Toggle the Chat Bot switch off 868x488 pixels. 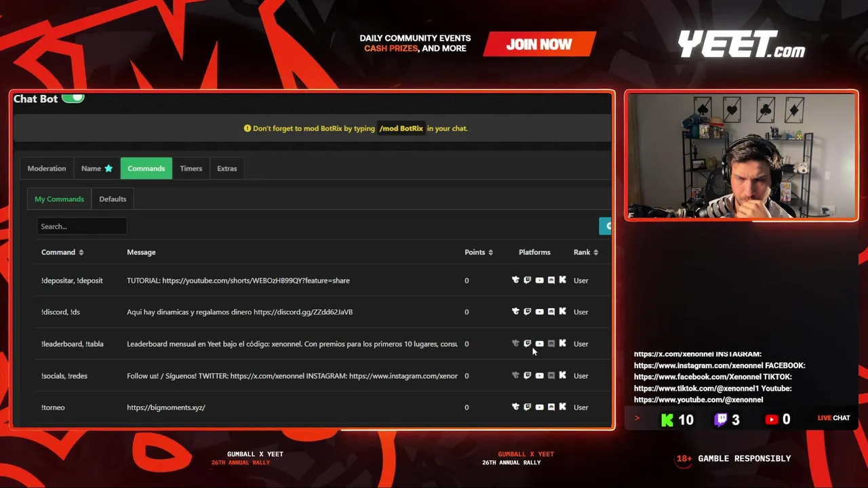click(x=73, y=98)
